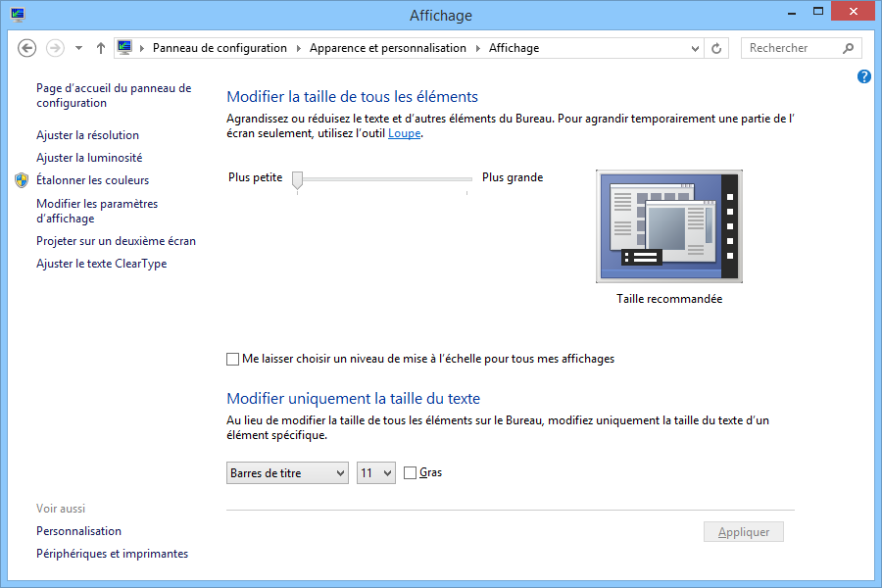Viewport: 882px width, 588px height.
Task: Click the Forward navigation arrow
Action: (55, 48)
